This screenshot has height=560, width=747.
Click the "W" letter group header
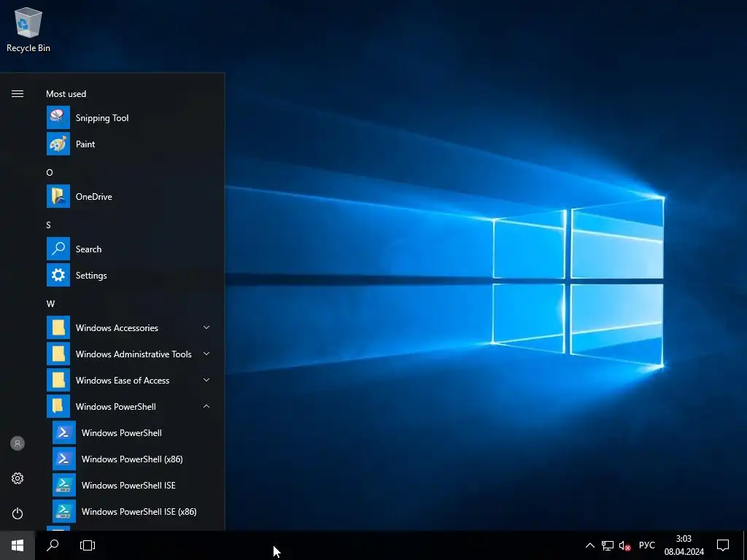click(x=50, y=304)
